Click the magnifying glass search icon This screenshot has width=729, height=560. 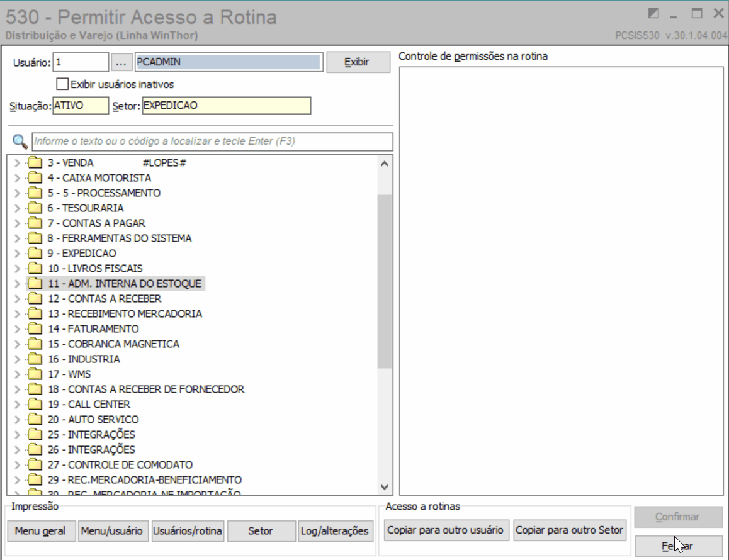pyautogui.click(x=20, y=142)
